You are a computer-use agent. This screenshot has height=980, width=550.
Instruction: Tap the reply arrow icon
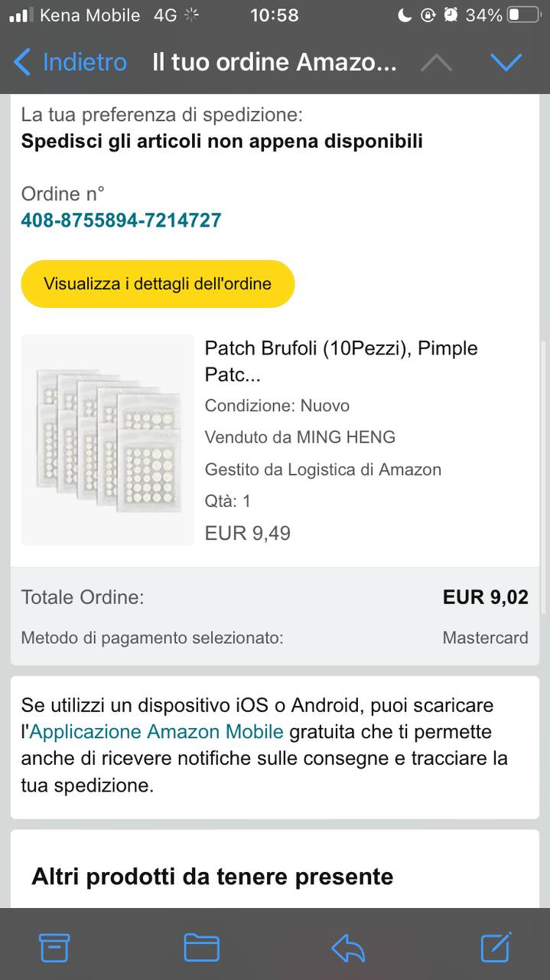tap(348, 949)
